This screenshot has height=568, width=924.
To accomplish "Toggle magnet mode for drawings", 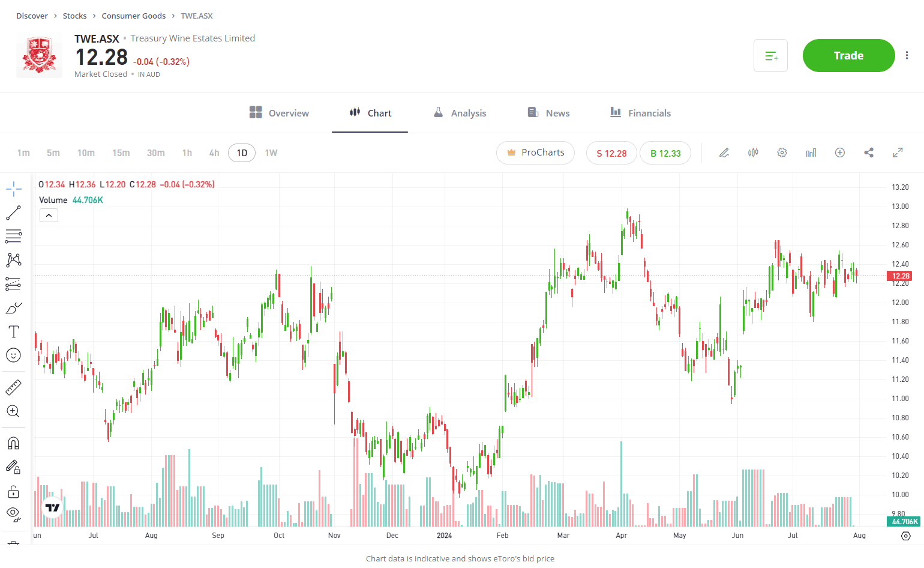I will pos(14,443).
